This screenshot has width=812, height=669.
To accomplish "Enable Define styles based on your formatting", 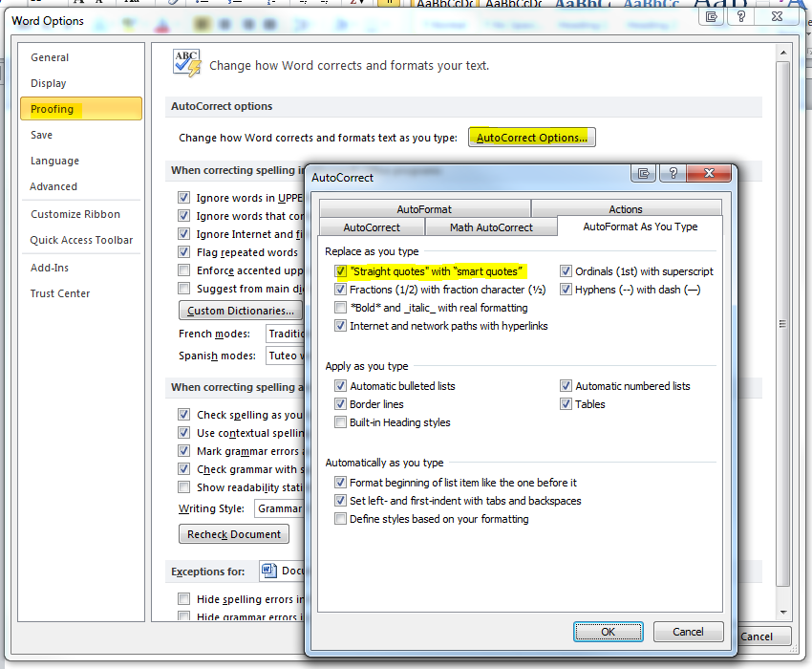I will (340, 519).
